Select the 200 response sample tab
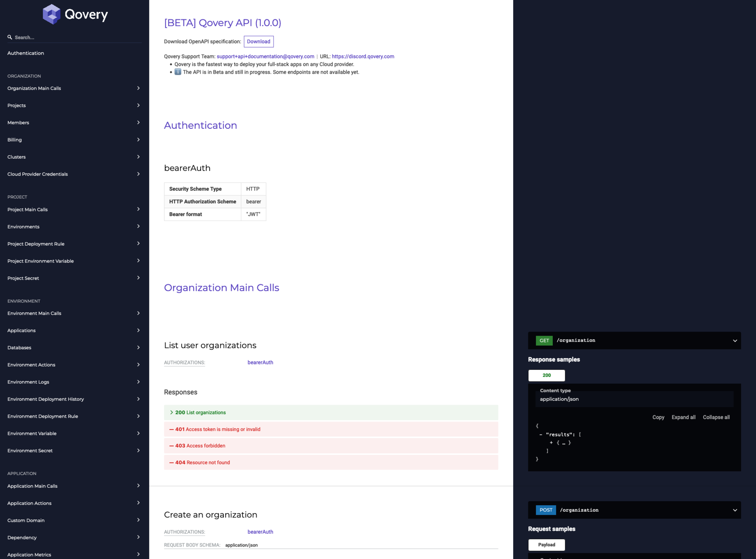 pyautogui.click(x=547, y=376)
